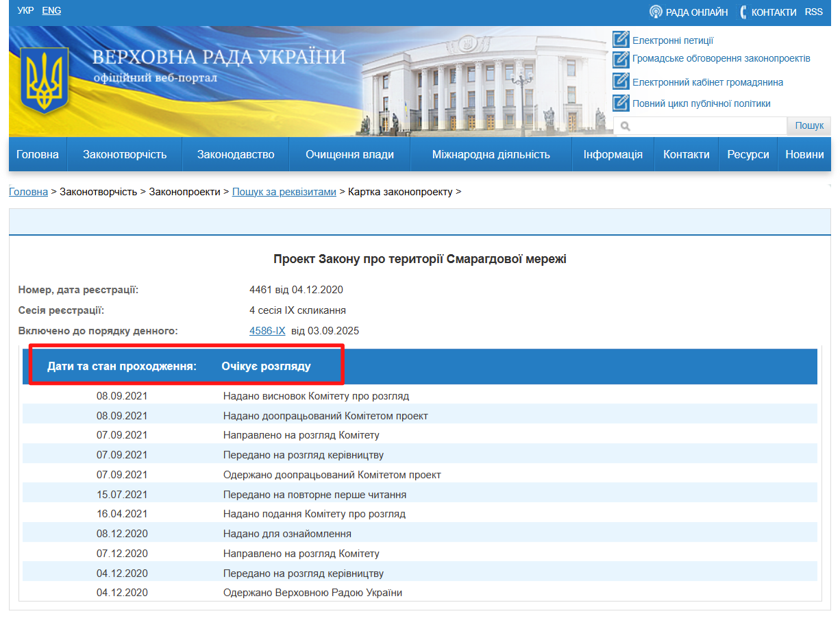Click the Громадське обговорення законопроектів icon
Screen dimensions: 840x620
[621, 59]
